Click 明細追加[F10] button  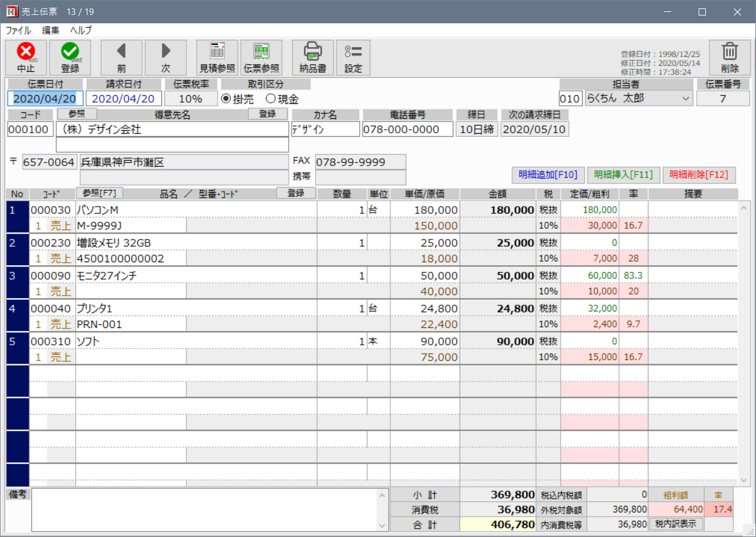[548, 175]
